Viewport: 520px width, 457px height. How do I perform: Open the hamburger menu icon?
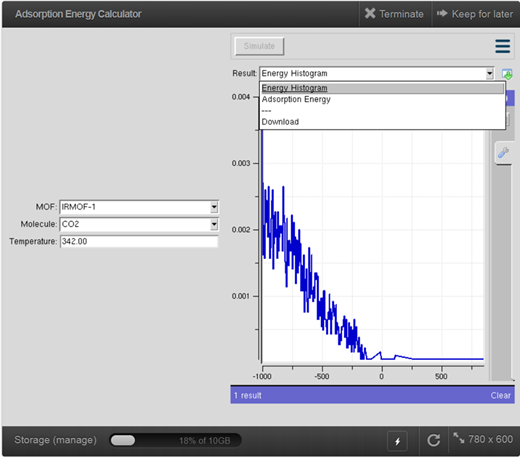point(502,46)
